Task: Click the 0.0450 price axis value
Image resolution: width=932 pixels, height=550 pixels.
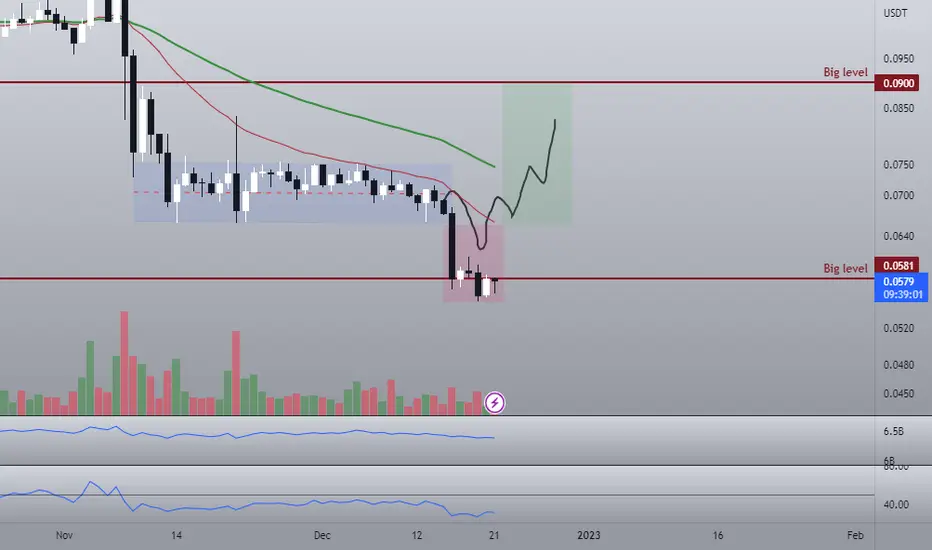Action: coord(898,394)
